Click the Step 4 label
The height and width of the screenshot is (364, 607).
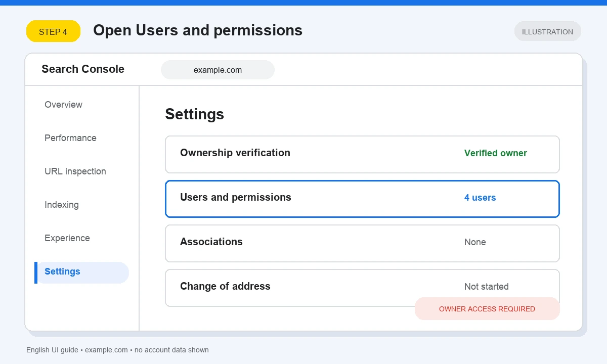click(53, 31)
